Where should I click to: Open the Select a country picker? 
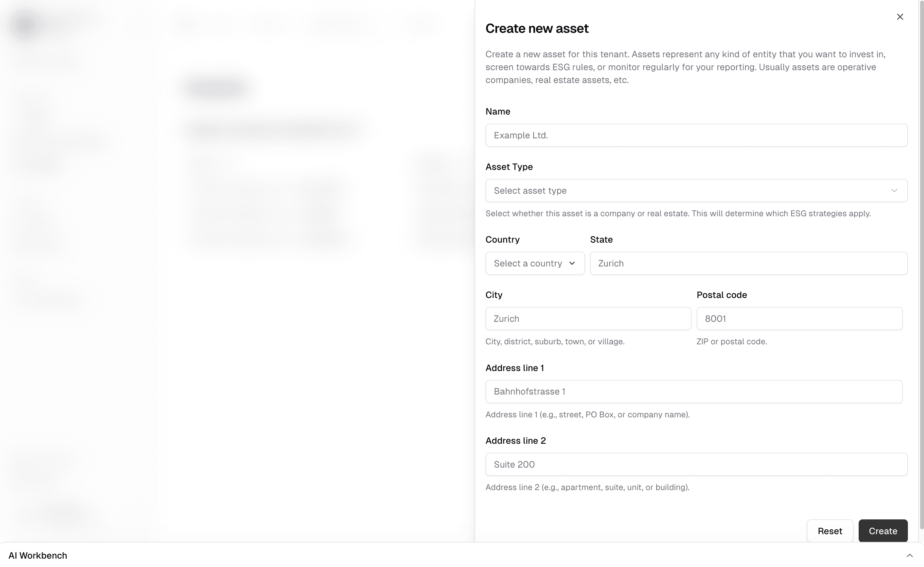[534, 263]
